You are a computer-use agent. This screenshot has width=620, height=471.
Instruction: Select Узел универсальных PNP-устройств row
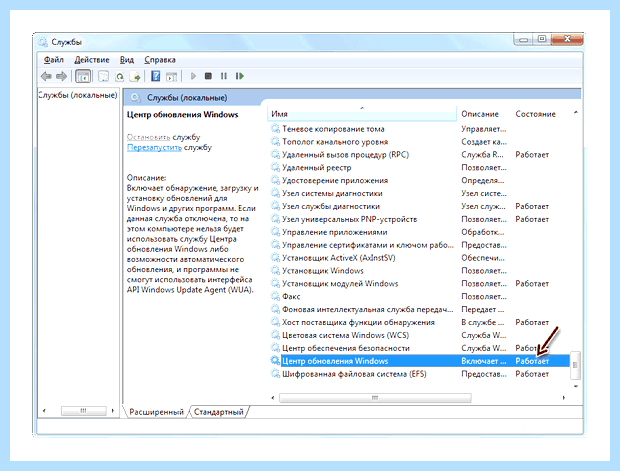(419, 219)
